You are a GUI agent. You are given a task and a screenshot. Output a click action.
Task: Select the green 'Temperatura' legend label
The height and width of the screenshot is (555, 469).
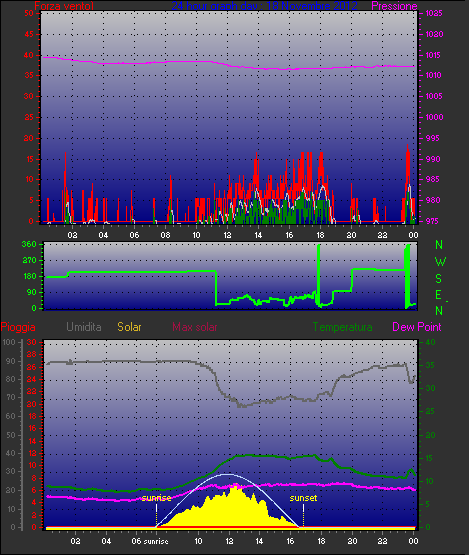[x=342, y=327]
